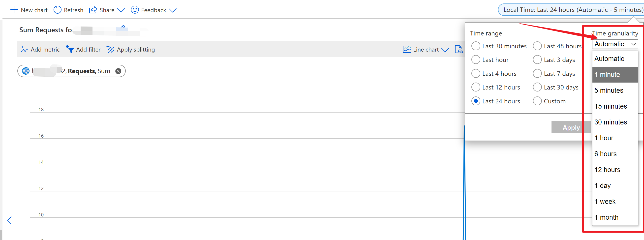The width and height of the screenshot is (644, 240).
Task: Select the Last 30 minutes radio button
Action: (x=476, y=46)
